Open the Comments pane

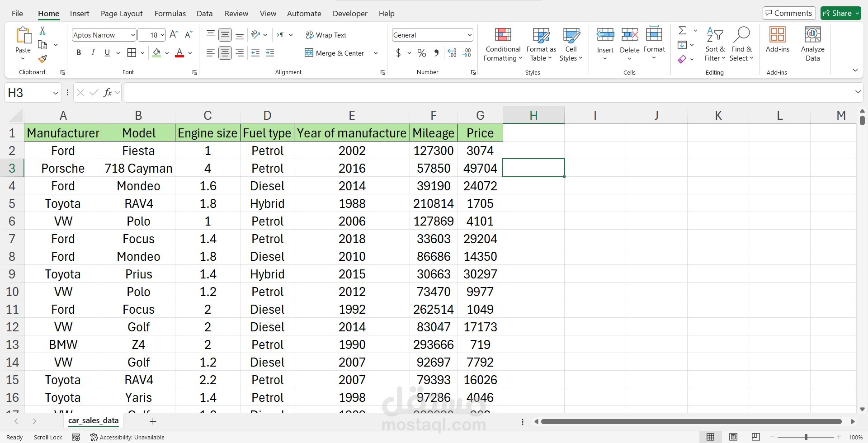click(789, 13)
